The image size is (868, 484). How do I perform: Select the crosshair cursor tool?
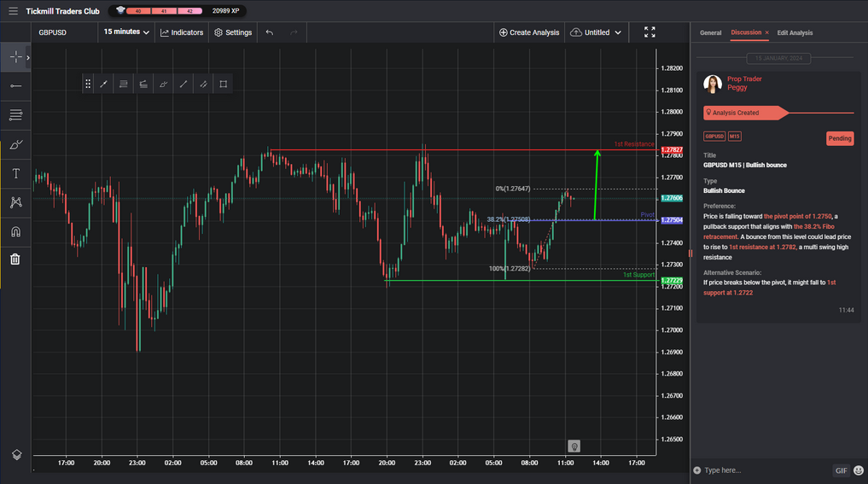[x=15, y=57]
